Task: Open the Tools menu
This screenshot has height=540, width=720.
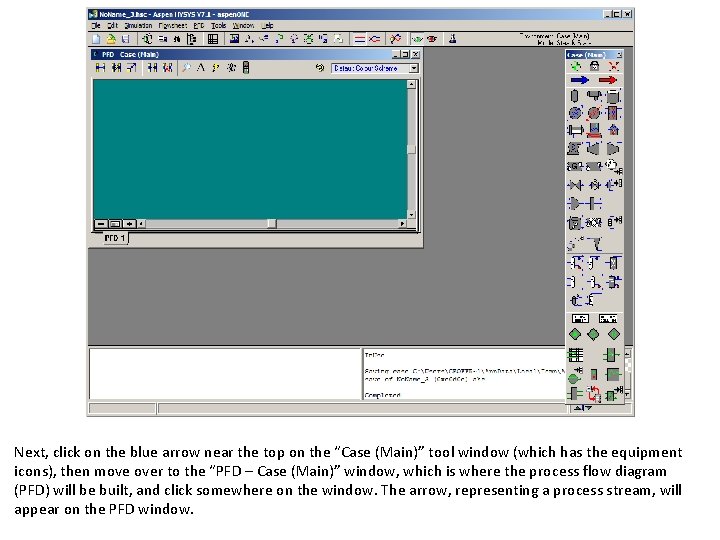Action: click(x=219, y=26)
